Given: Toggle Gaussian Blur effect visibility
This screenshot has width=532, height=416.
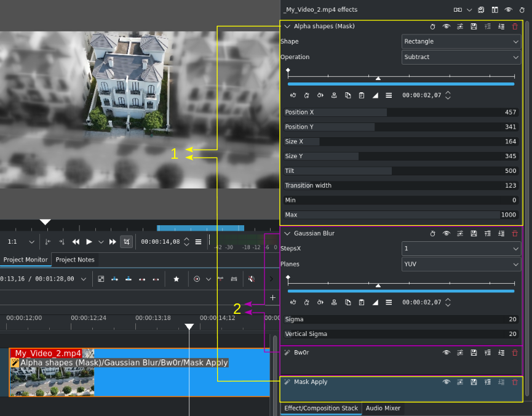Looking at the screenshot, I should tap(446, 233).
